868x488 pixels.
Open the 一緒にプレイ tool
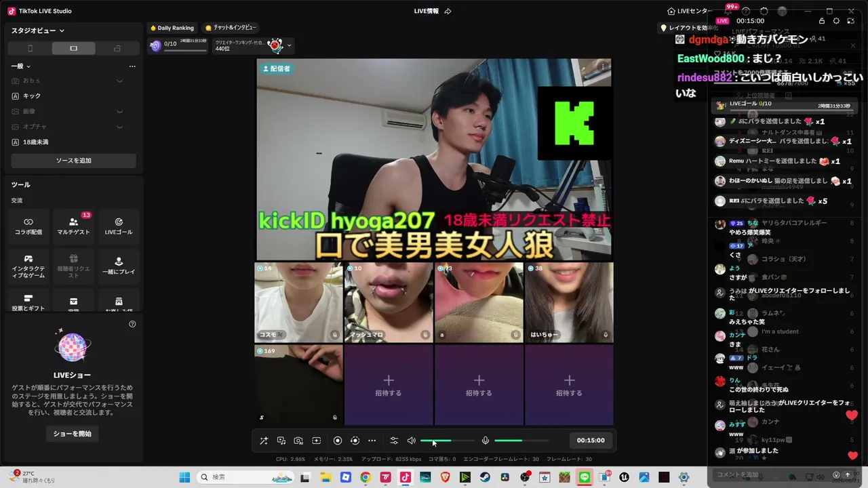[x=119, y=266]
